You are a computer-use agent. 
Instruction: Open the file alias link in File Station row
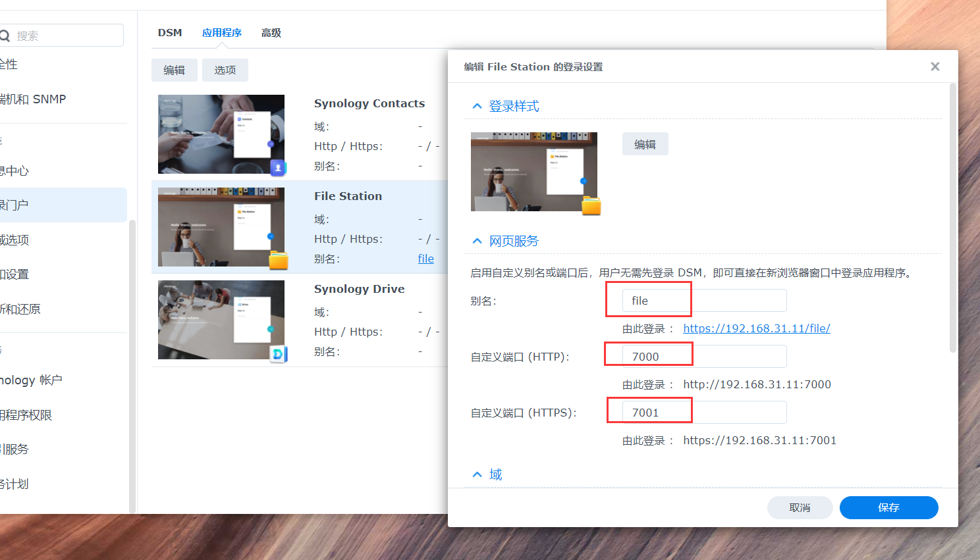point(426,259)
